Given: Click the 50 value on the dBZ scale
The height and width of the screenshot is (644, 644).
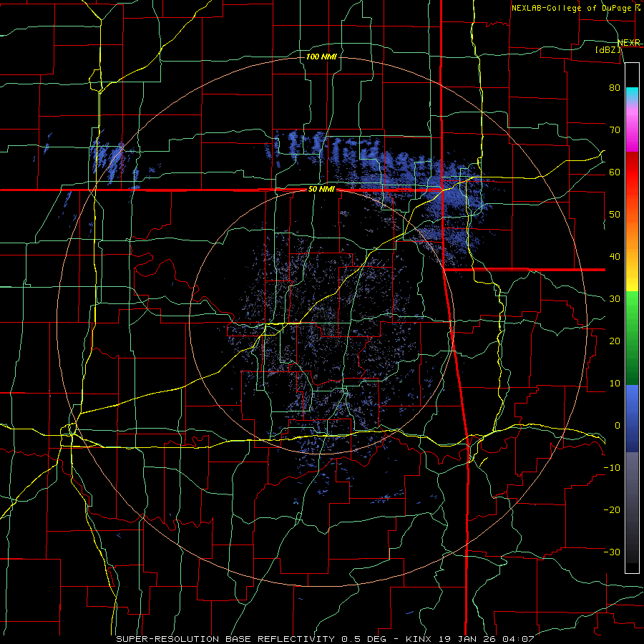Looking at the screenshot, I should coord(615,215).
